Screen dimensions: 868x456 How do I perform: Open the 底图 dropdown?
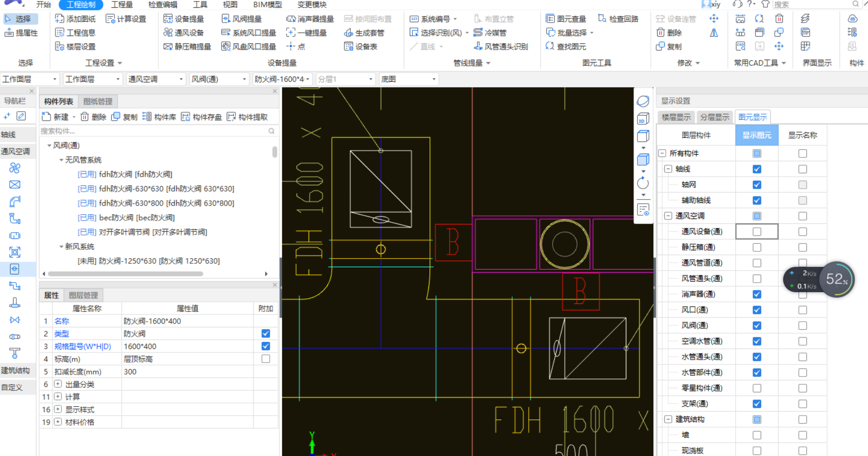pyautogui.click(x=408, y=79)
